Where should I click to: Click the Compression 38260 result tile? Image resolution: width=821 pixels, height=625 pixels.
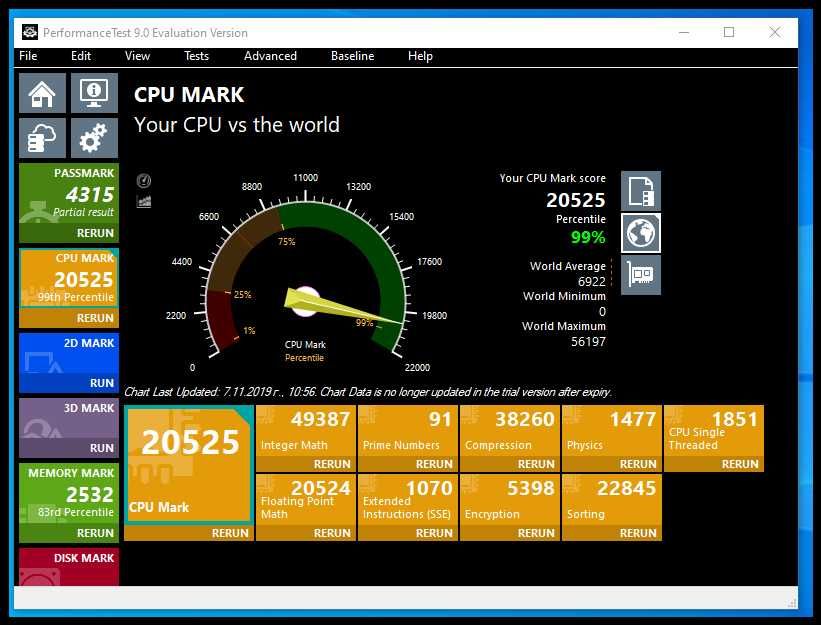pyautogui.click(x=510, y=431)
